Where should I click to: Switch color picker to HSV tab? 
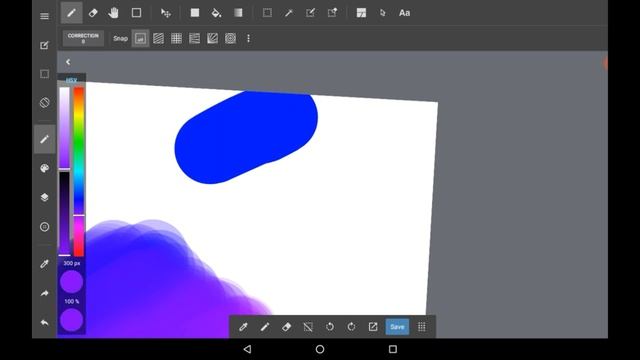point(71,80)
